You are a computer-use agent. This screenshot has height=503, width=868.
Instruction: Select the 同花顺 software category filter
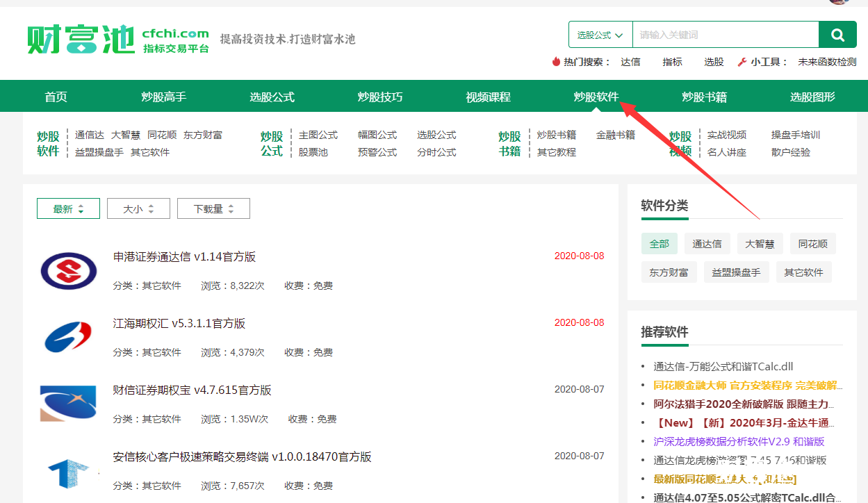(812, 243)
